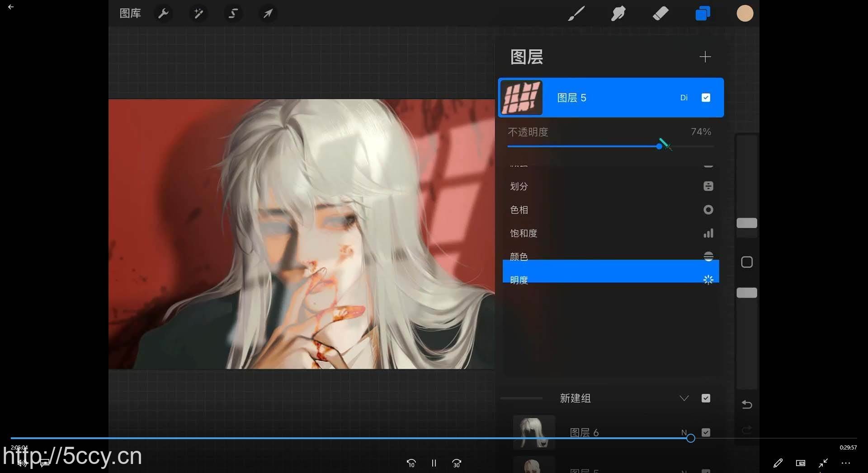Open the color picker disc
The height and width of the screenshot is (473, 868).
pos(745,13)
